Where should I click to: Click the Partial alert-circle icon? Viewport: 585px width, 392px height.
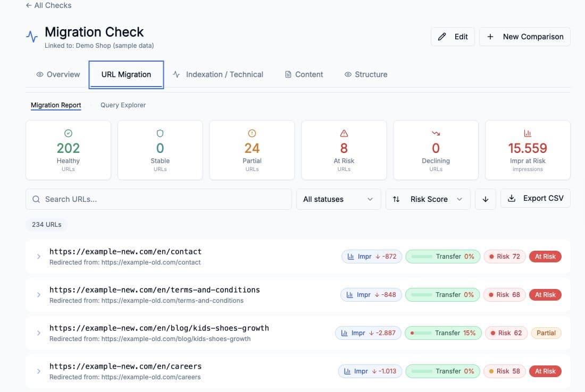point(252,133)
